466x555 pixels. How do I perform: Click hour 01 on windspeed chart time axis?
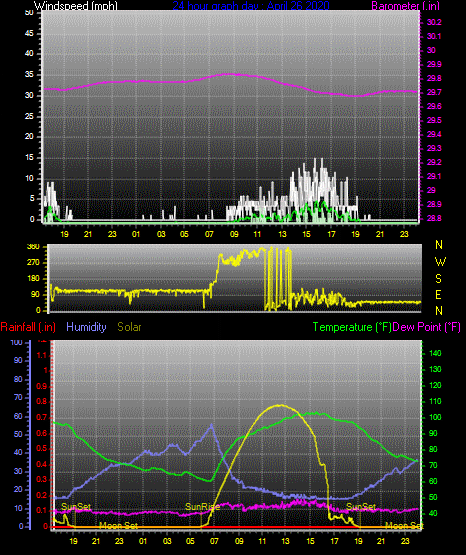(x=136, y=234)
